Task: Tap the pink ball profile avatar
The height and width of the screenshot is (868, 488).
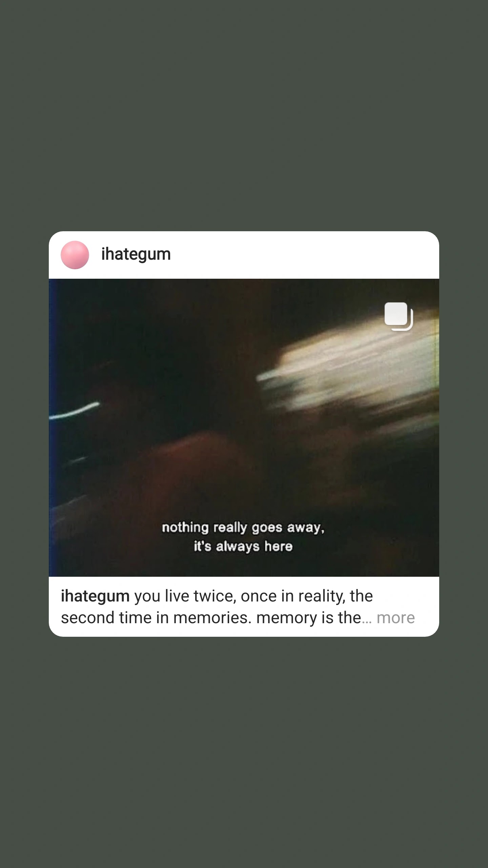Action: click(75, 255)
